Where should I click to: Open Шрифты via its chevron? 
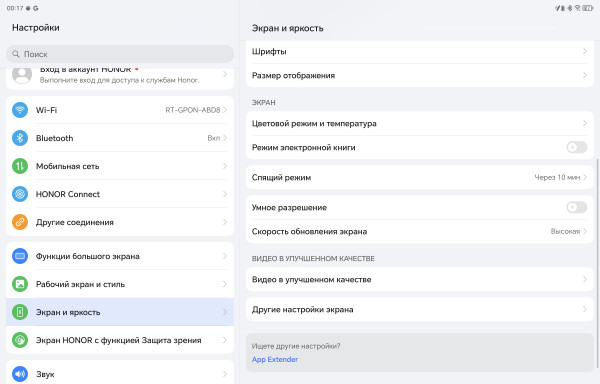click(585, 51)
